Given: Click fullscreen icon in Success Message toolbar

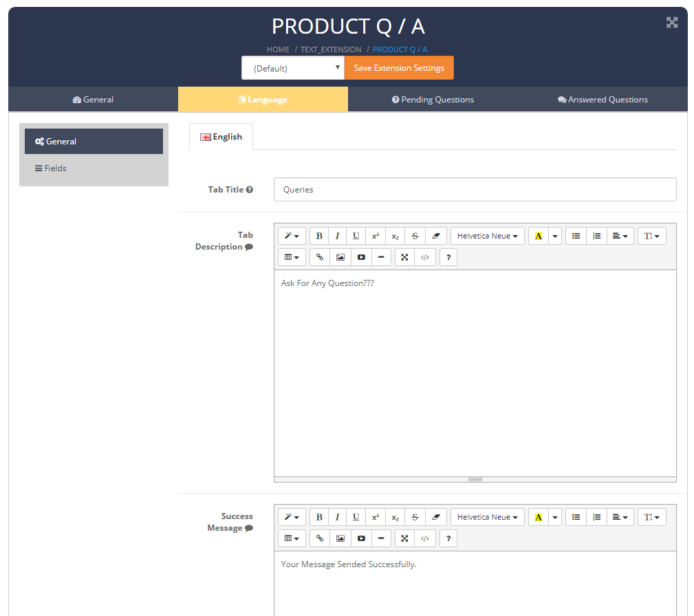Looking at the screenshot, I should [404, 538].
